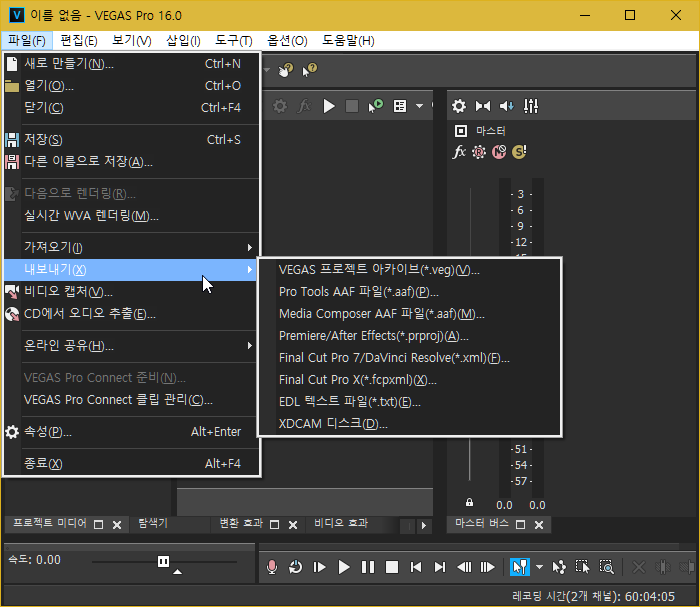Viewport: 700px width, 607px height.
Task: Expand the dropdown arrow beside preview layout icon
Action: (x=419, y=106)
